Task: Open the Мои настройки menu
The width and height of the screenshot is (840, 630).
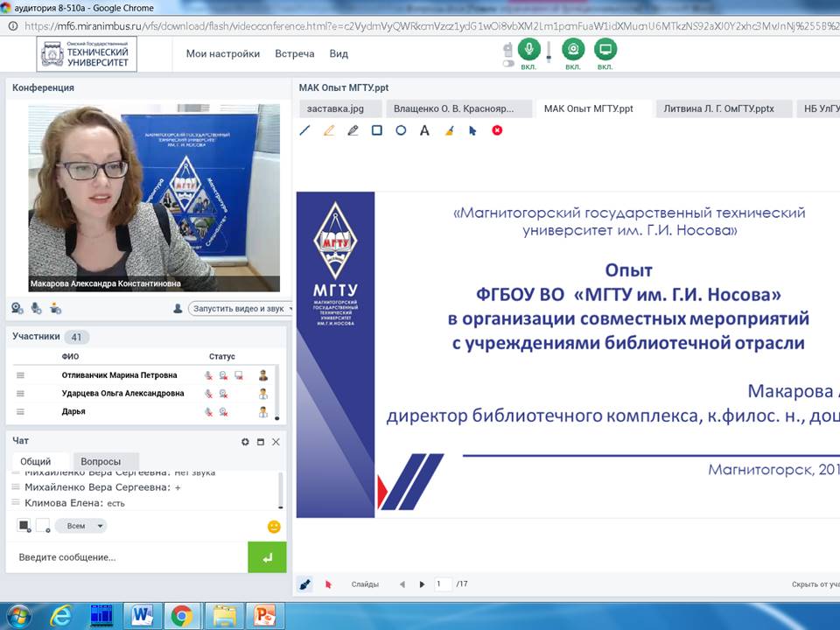Action: [223, 53]
